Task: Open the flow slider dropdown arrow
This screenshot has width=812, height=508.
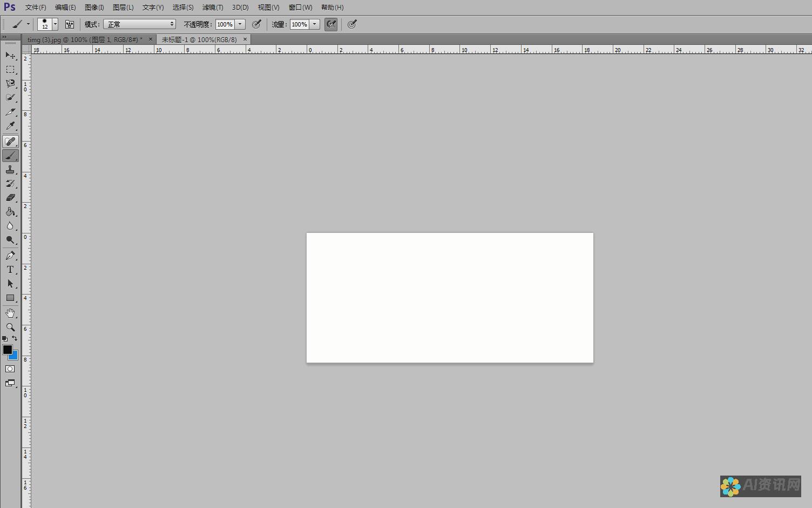Action: [315, 24]
